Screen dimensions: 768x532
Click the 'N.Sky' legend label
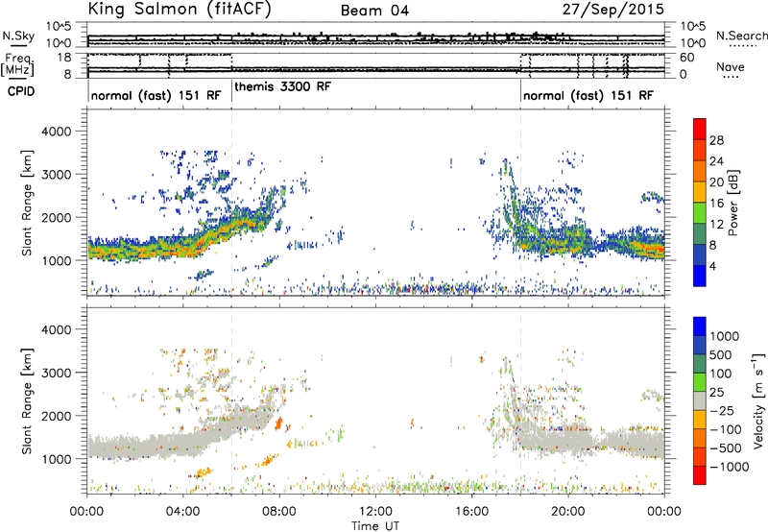tap(18, 36)
